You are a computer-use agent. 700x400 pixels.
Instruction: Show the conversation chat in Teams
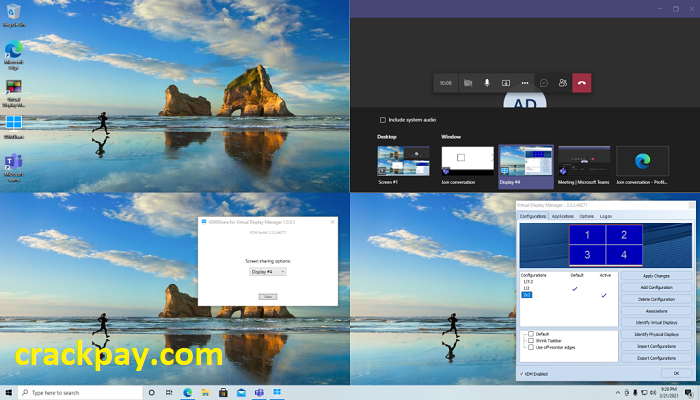pos(544,83)
